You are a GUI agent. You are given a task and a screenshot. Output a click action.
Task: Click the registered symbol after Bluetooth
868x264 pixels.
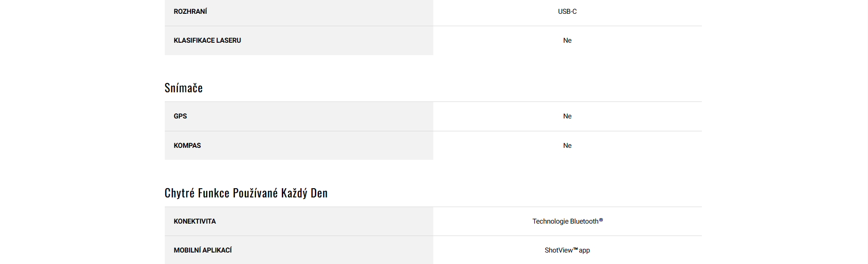pos(601,220)
